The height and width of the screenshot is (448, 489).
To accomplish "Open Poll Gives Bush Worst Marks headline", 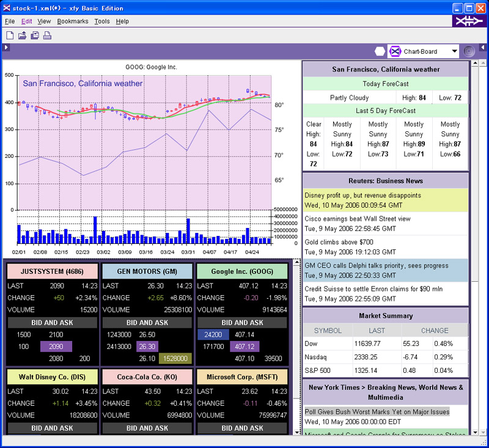I will pos(377,412).
